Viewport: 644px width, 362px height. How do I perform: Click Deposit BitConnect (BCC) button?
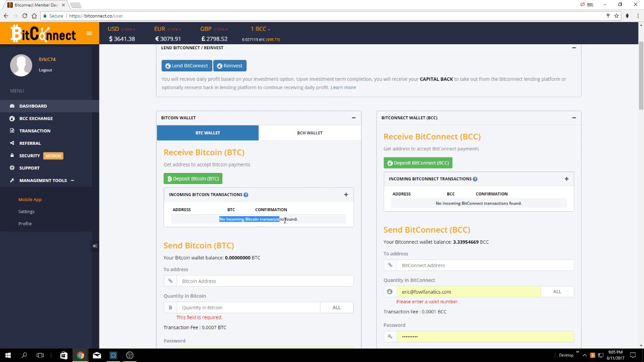(418, 163)
